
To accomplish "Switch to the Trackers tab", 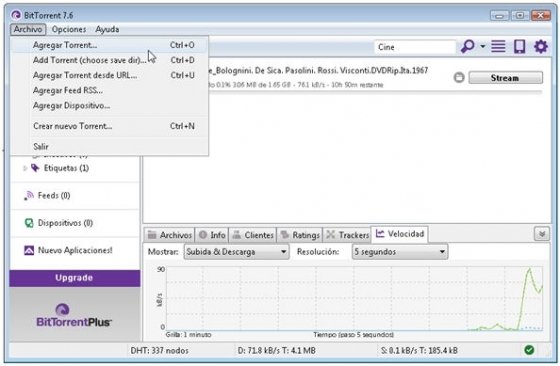I will click(348, 235).
